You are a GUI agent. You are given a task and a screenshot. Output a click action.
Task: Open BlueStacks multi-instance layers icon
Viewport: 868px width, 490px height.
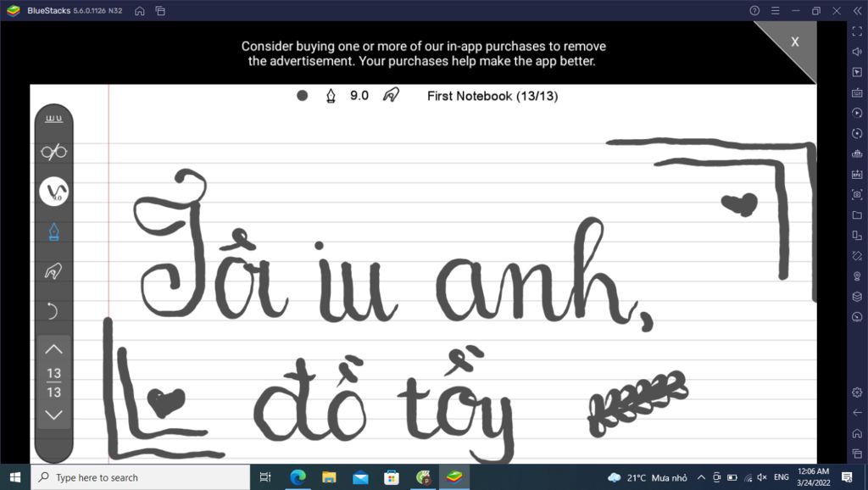tap(857, 297)
